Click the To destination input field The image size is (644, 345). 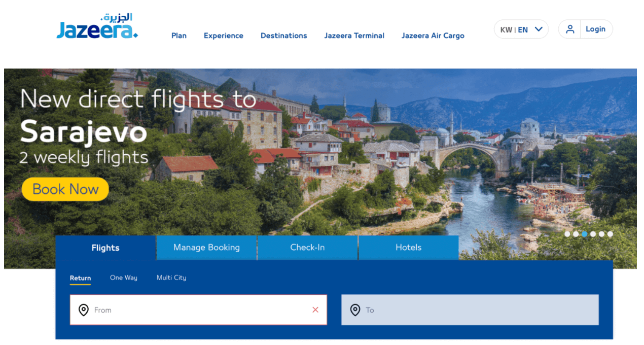pyautogui.click(x=470, y=310)
